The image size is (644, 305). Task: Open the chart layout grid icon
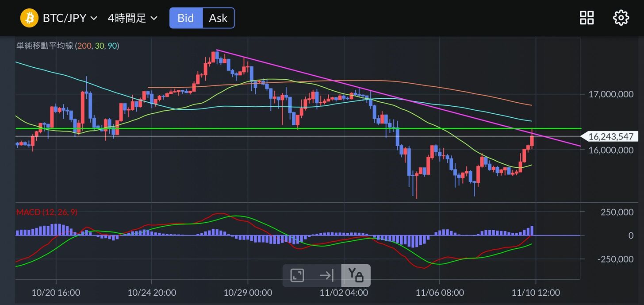[587, 18]
